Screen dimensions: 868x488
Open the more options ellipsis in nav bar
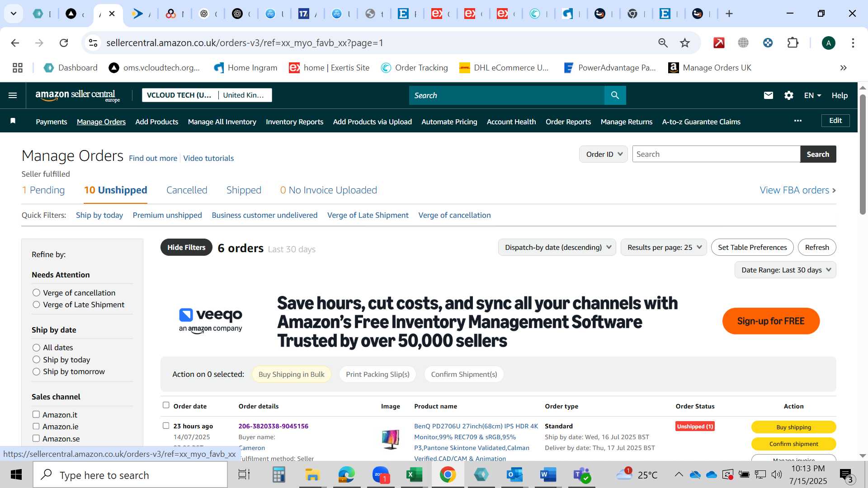[797, 121]
